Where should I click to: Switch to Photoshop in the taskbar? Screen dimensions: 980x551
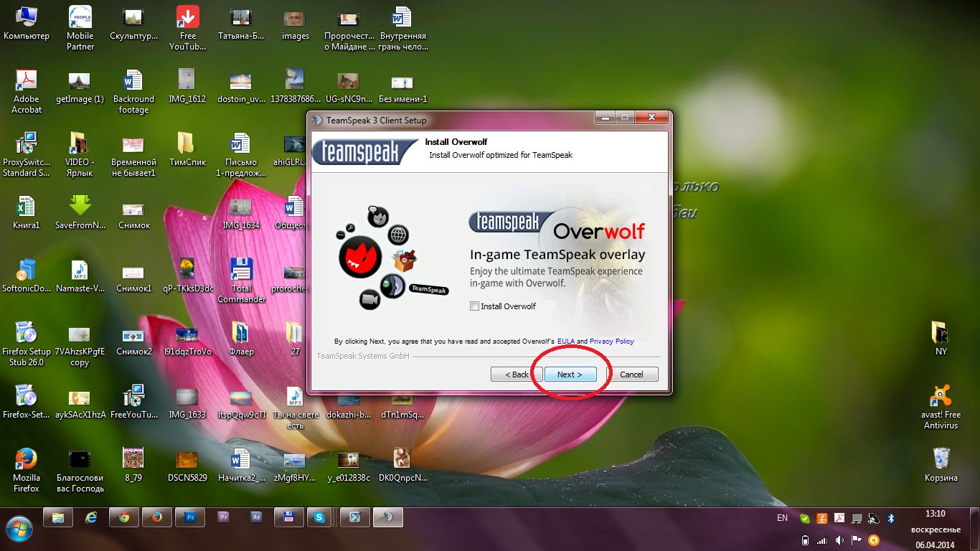coord(190,517)
